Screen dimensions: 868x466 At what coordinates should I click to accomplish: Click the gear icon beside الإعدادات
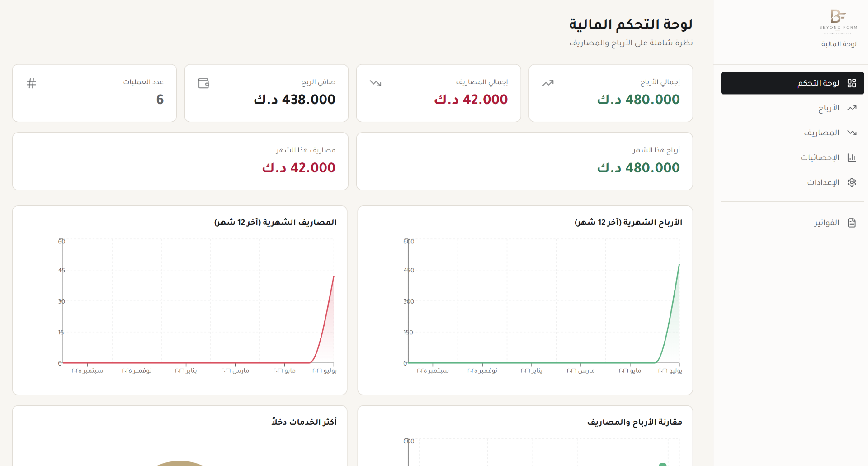click(852, 182)
